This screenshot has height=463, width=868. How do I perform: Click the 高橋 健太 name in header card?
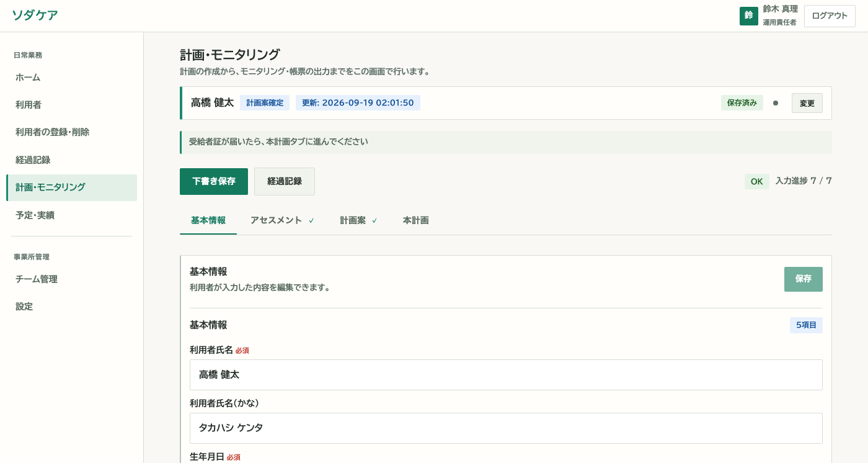coord(212,103)
